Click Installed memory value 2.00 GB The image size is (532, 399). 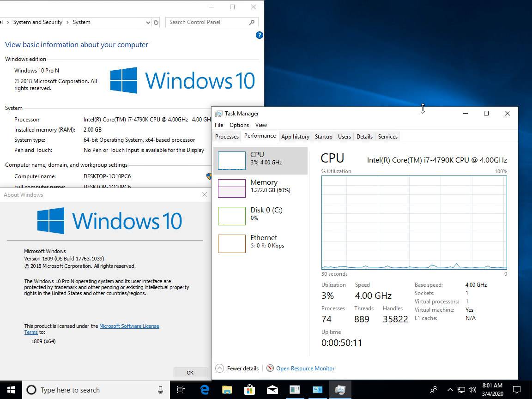(92, 130)
